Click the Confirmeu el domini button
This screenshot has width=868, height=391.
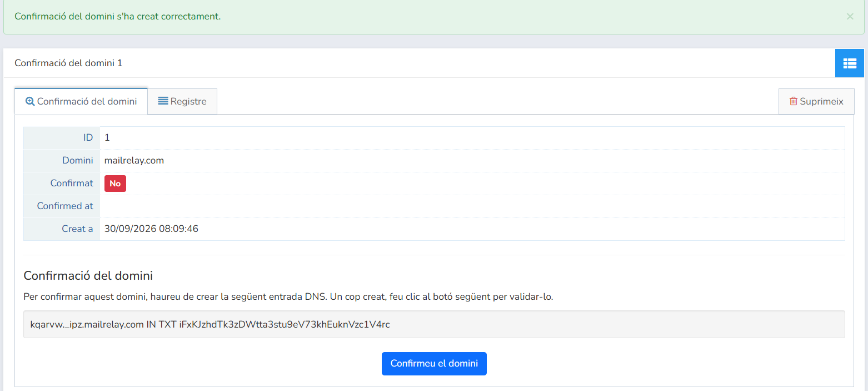[x=434, y=364]
